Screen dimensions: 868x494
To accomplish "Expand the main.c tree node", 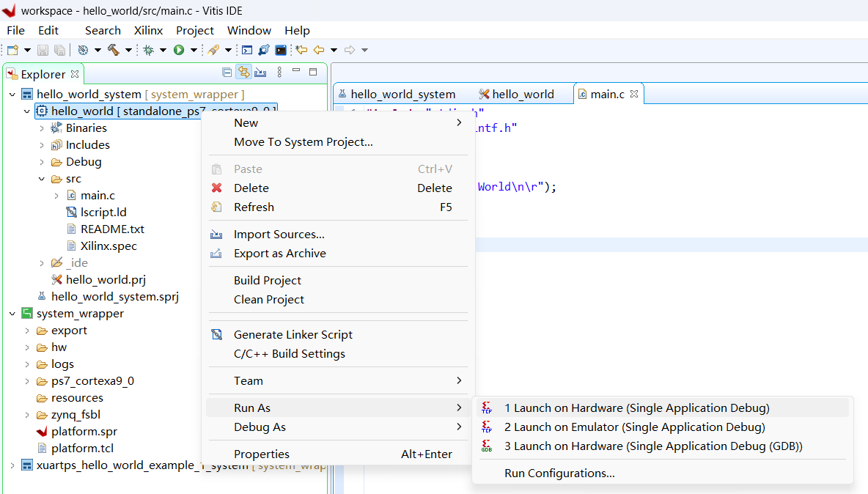I will click(56, 196).
